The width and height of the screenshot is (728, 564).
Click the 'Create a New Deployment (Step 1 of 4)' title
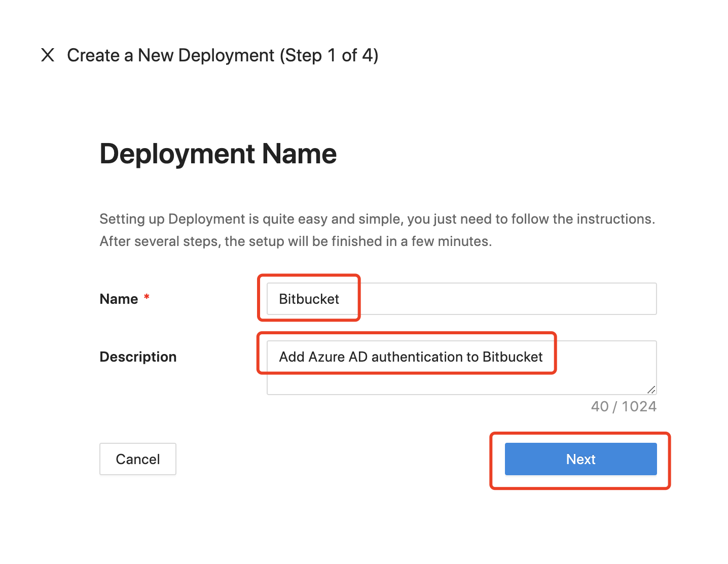223,55
